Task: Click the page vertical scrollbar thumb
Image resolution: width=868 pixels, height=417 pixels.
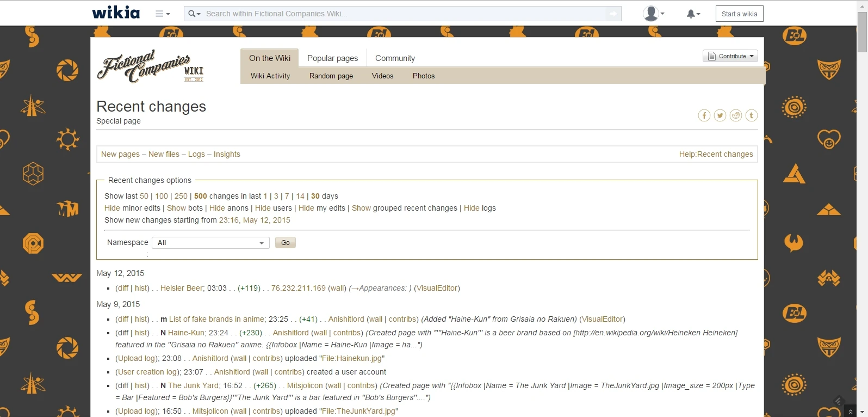Action: point(863,32)
